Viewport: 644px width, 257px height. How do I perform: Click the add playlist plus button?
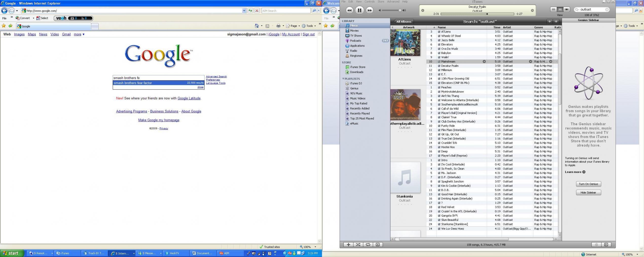(x=348, y=245)
